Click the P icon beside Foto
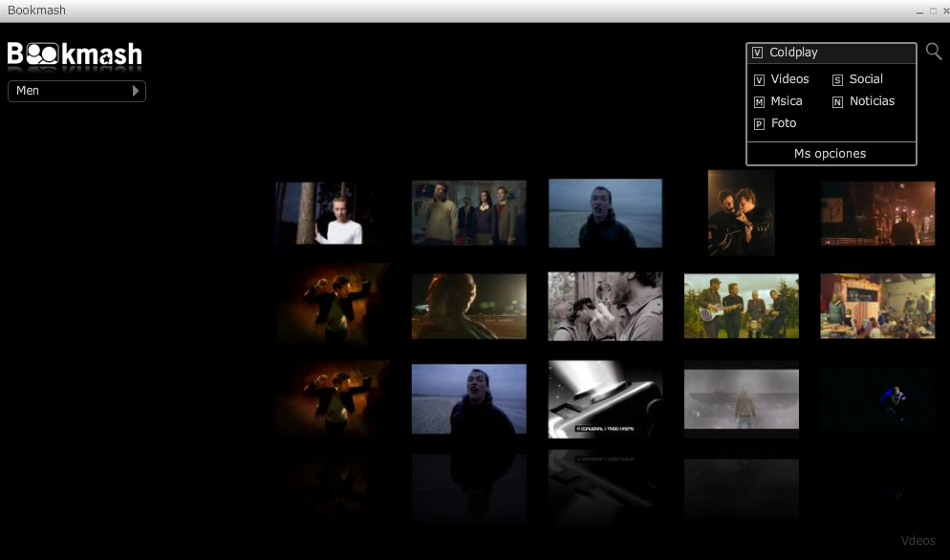 [759, 124]
